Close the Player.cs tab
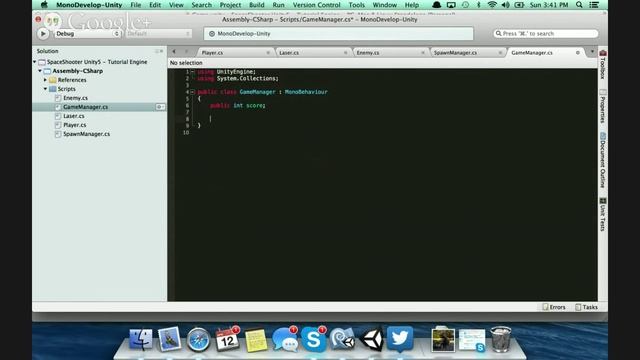Image resolution: width=640 pixels, height=360 pixels. (268, 53)
